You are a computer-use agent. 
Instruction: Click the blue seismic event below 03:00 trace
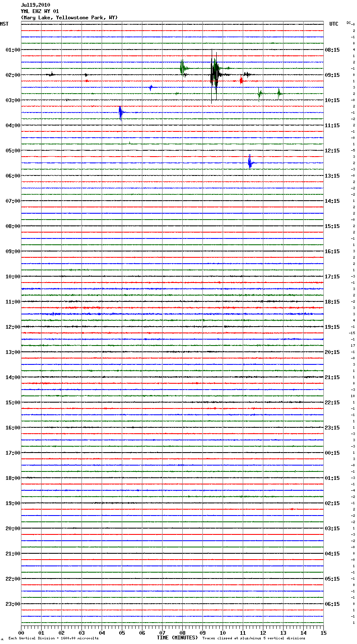tap(121, 113)
